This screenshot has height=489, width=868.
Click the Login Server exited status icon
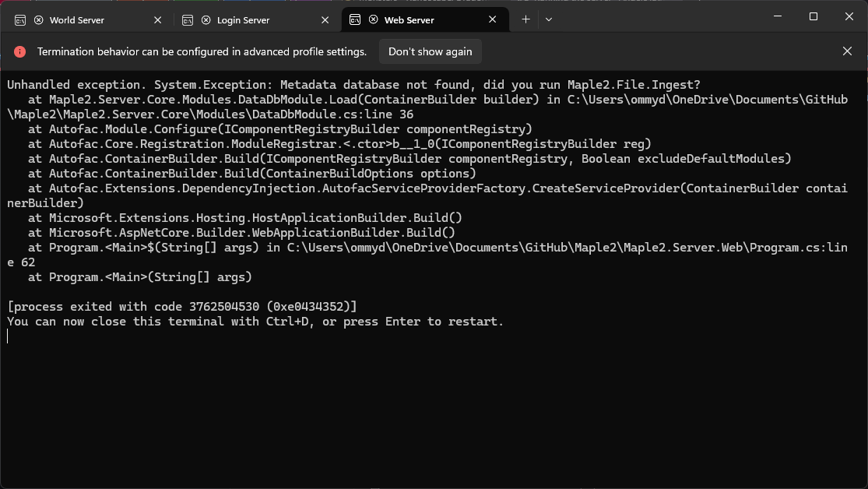point(206,20)
